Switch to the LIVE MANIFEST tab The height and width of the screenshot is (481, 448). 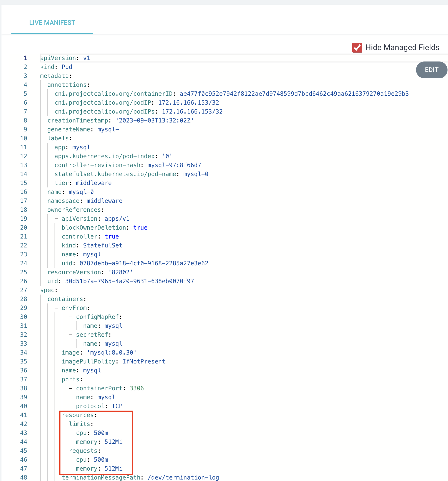[x=52, y=23]
